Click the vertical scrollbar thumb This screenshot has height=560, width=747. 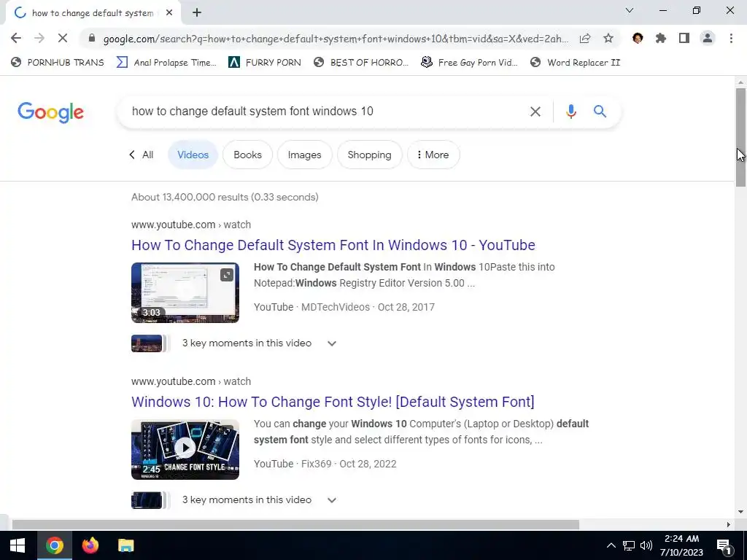[740, 137]
